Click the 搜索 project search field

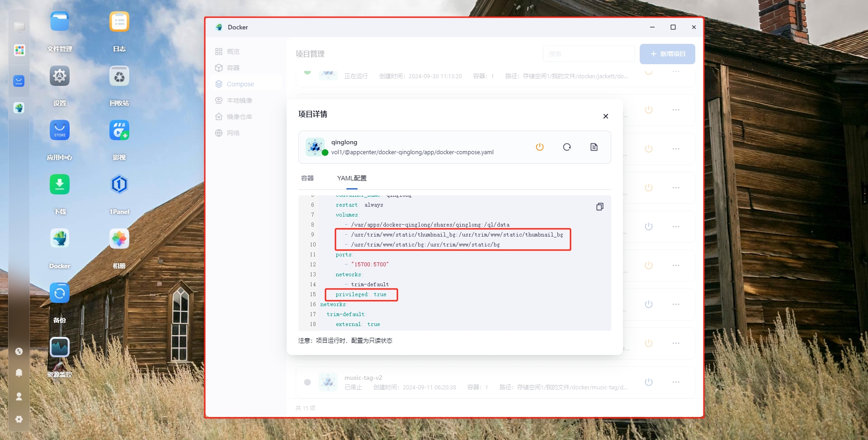pos(589,54)
